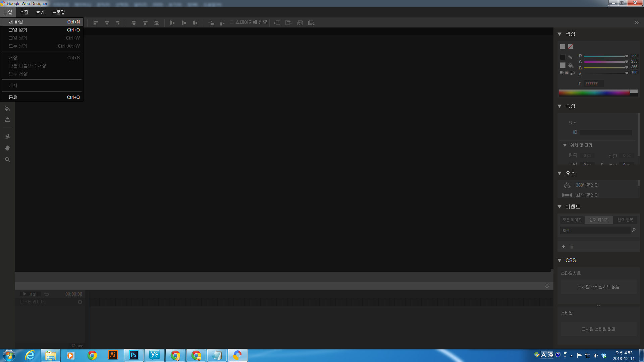Image resolution: width=644 pixels, height=362 pixels.
Task: Enable the 스테이지에 정렬 checkbox
Action: tap(231, 22)
